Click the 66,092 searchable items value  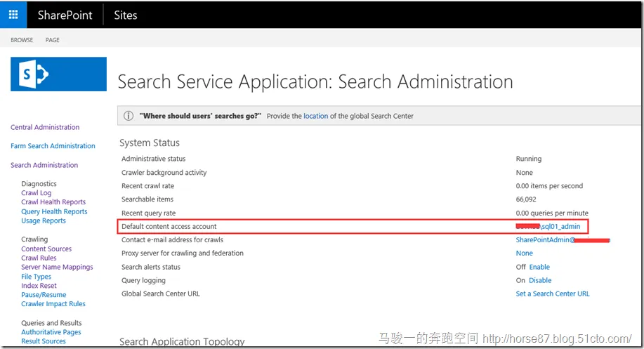526,199
